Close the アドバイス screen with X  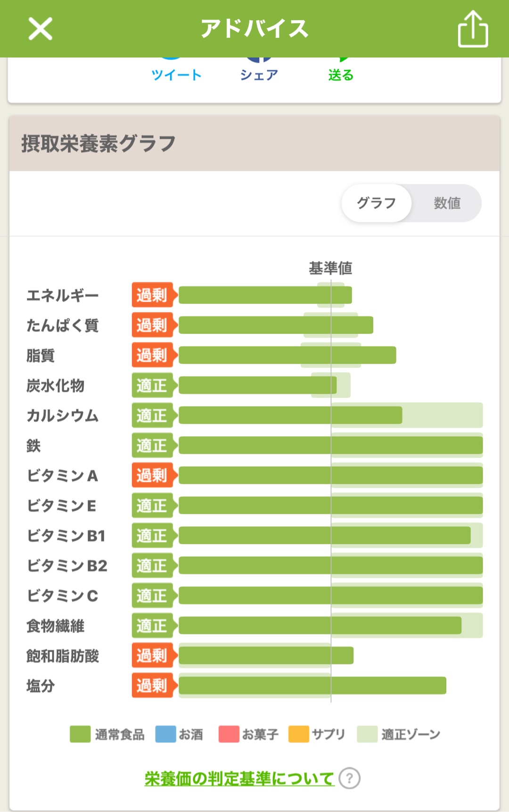pyautogui.click(x=40, y=29)
